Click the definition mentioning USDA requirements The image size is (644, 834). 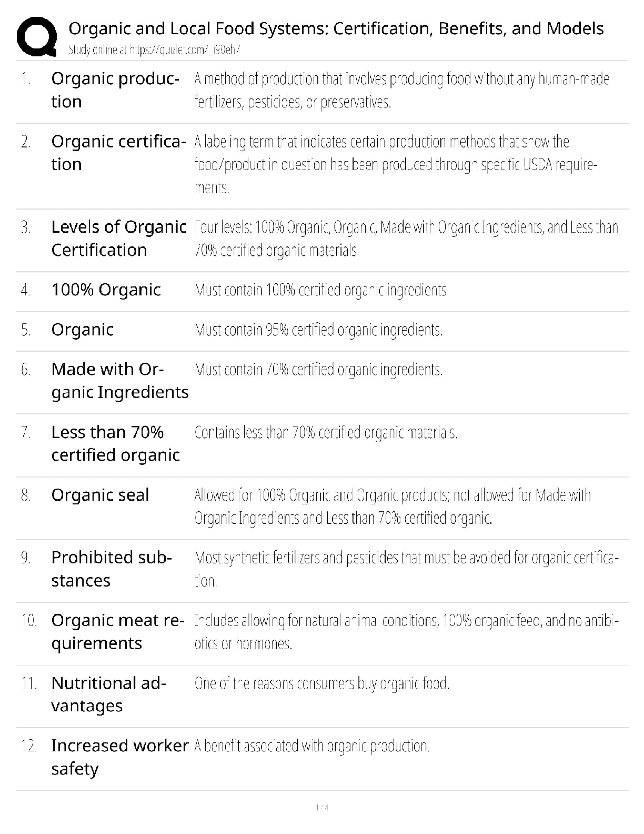(x=395, y=164)
